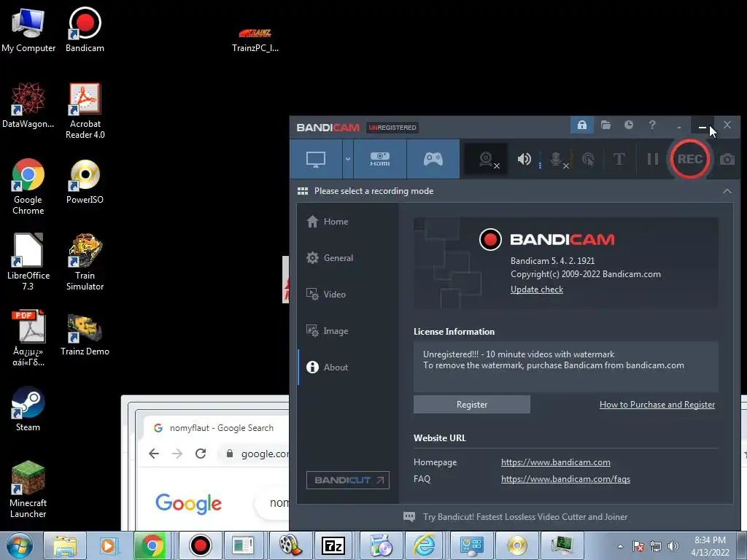Click the pause recording button
This screenshot has height=560, width=747.
(653, 159)
